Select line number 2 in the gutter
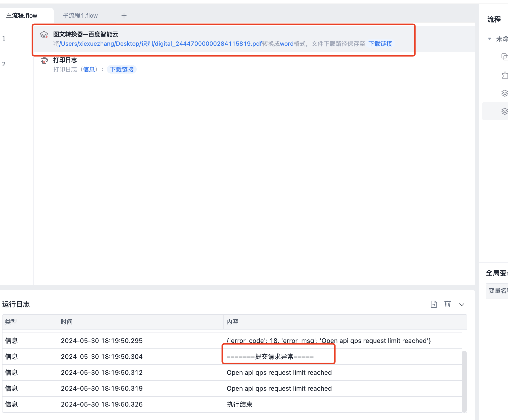 [x=4, y=64]
